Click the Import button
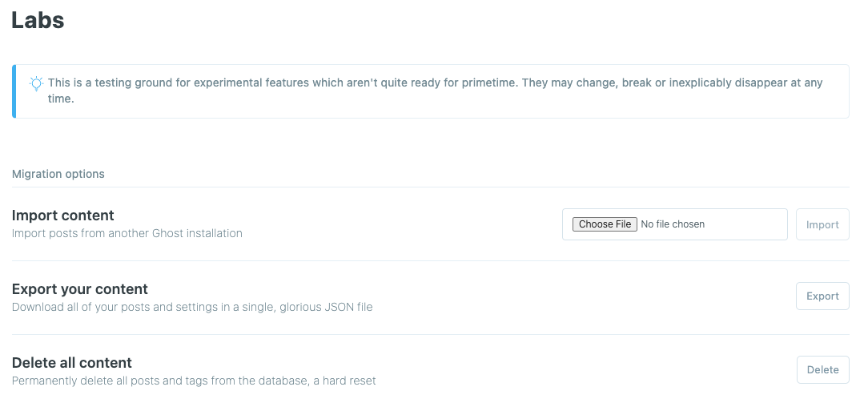The width and height of the screenshot is (868, 407). [822, 224]
